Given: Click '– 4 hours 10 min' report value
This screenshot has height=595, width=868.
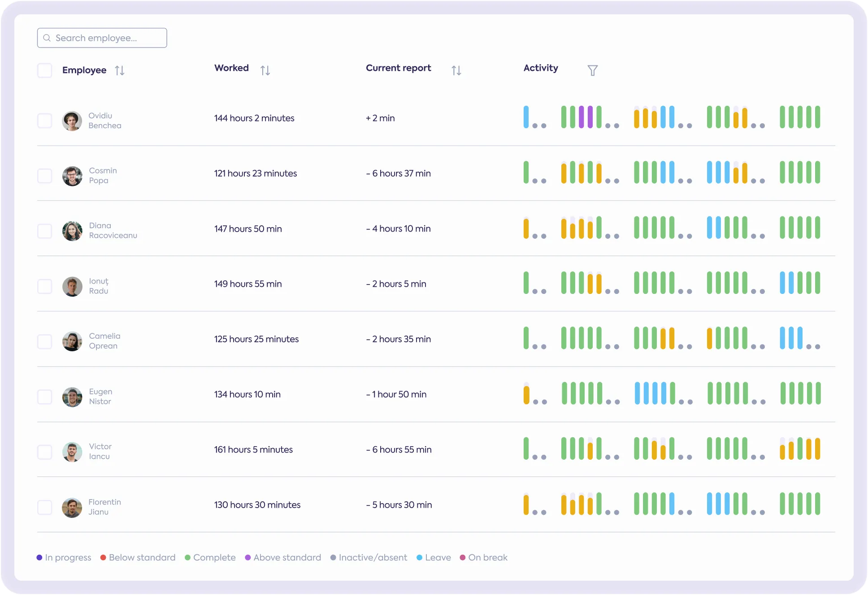Looking at the screenshot, I should pyautogui.click(x=398, y=229).
